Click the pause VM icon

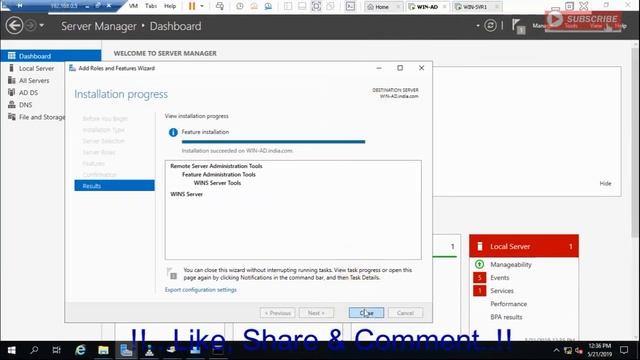tap(192, 6)
